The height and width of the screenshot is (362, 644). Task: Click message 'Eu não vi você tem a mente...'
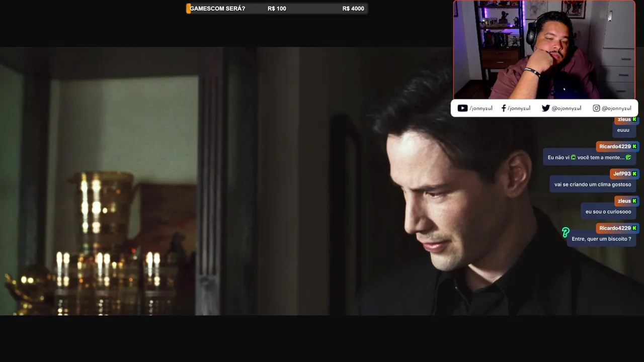point(590,157)
